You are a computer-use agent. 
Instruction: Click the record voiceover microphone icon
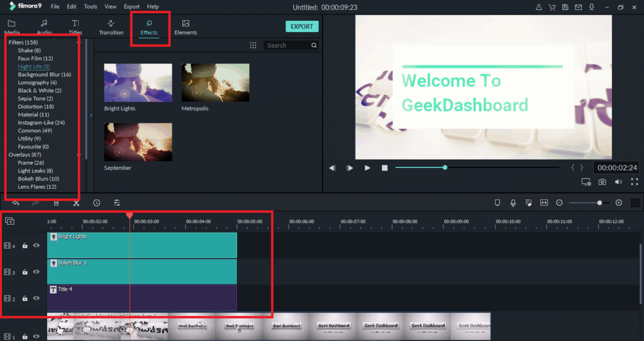[513, 203]
